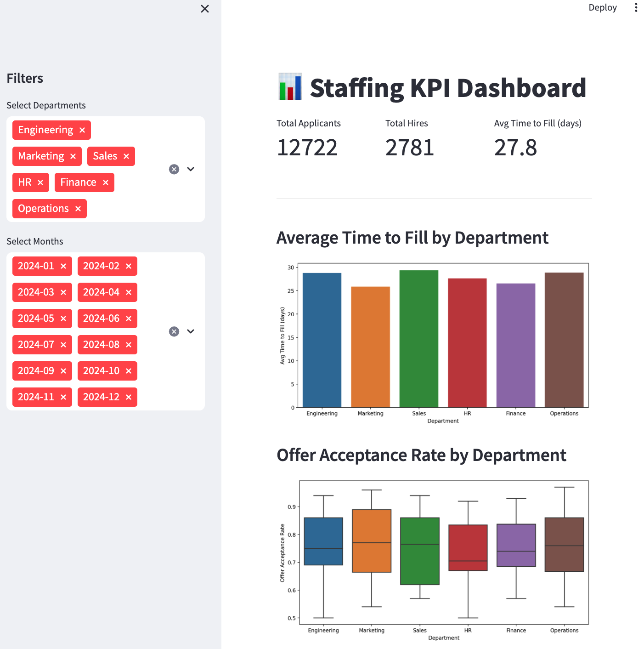644x649 pixels.
Task: Click the Average Time to Fill by Department heading
Action: pyautogui.click(x=412, y=238)
